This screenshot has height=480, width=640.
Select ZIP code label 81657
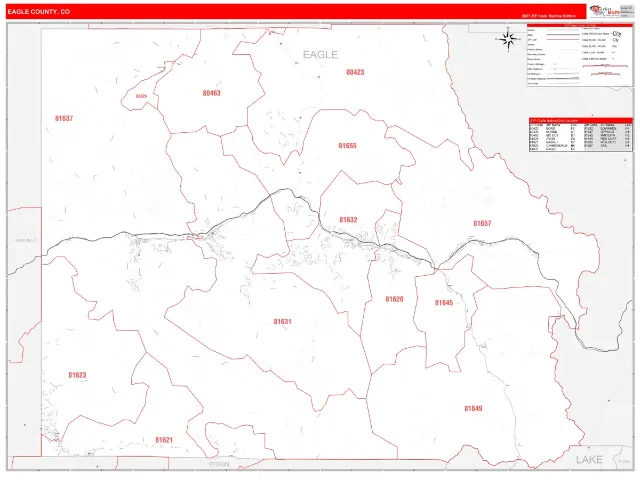point(482,223)
